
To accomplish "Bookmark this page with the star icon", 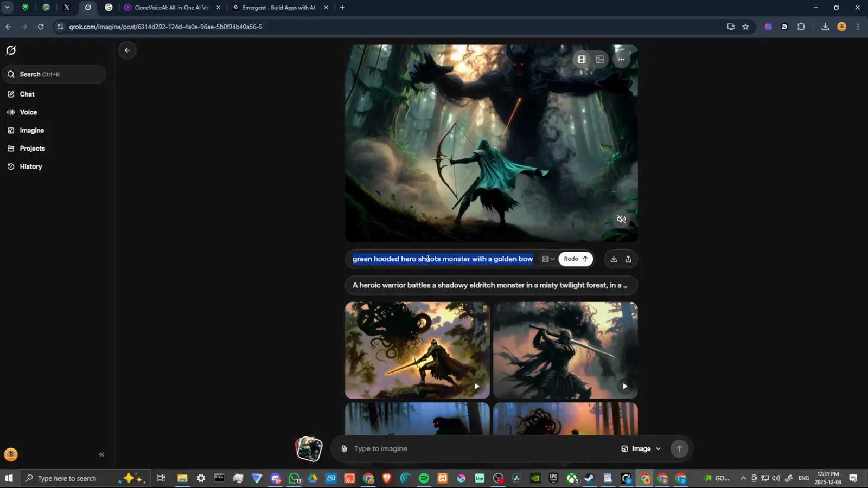I will (746, 27).
